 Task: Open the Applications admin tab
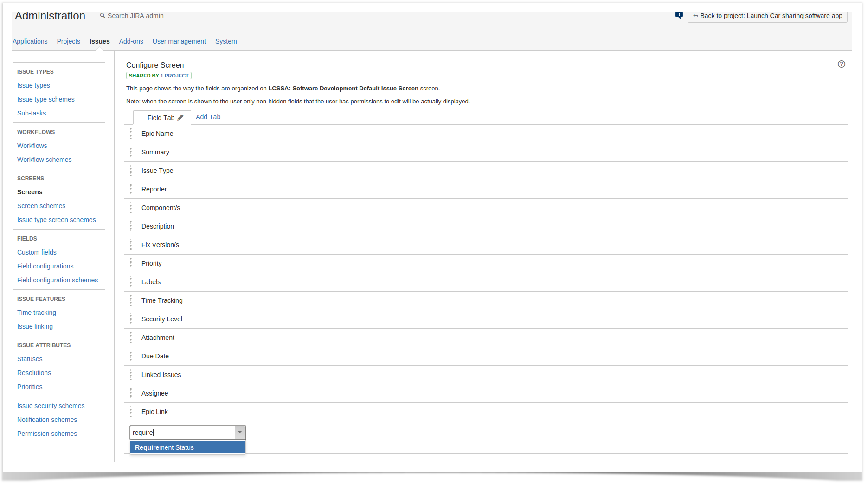30,41
